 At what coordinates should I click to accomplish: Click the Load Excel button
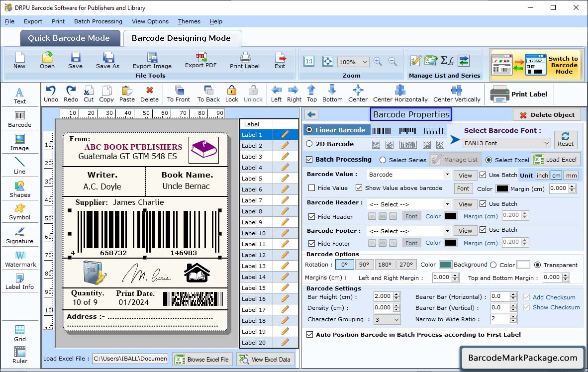tap(555, 159)
